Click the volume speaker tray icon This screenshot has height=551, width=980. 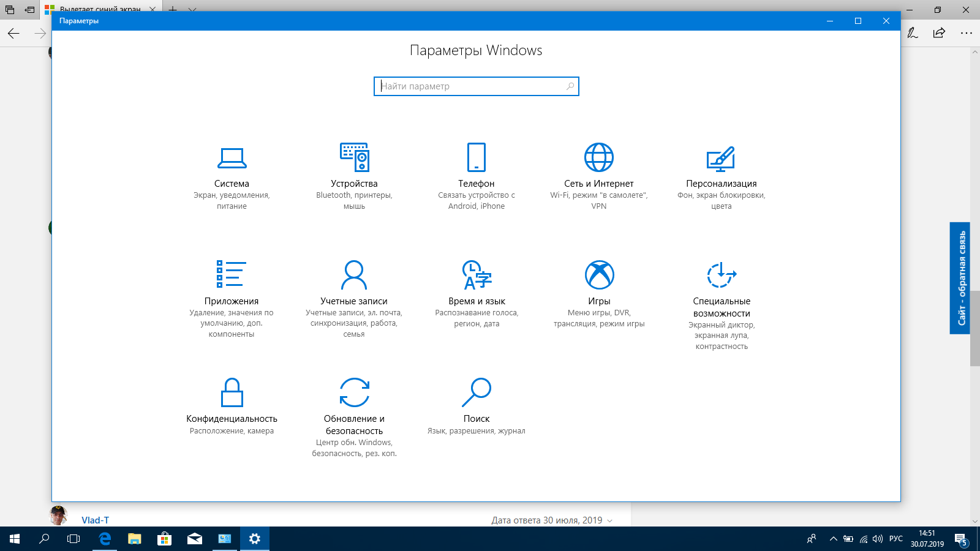pos(878,539)
